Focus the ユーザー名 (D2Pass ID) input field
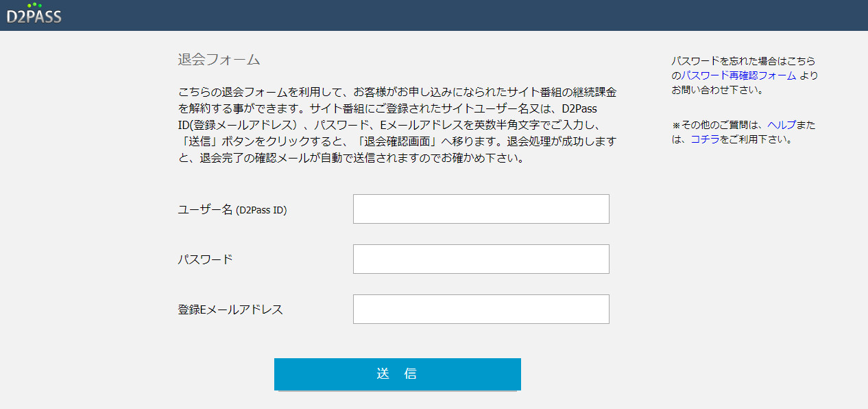Viewport: 868px width, 409px height. pos(481,209)
